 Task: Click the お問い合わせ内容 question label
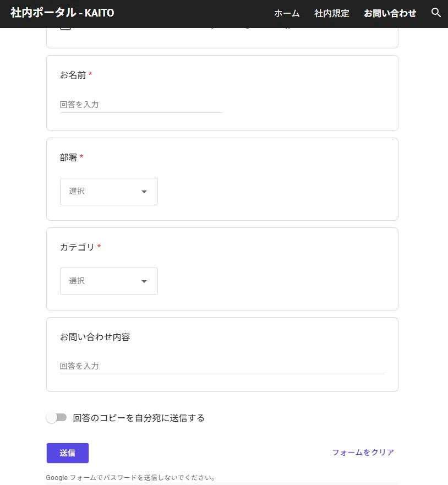coord(95,337)
